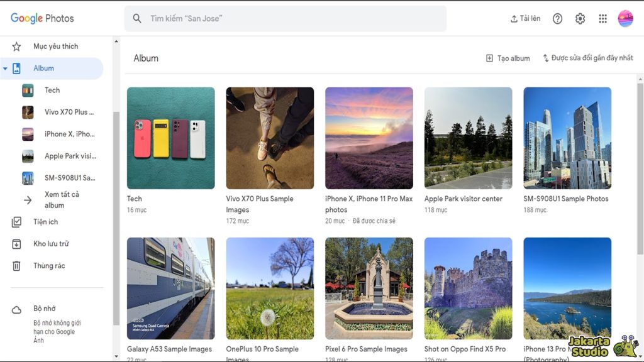Click the sort arrows icon
Image resolution: width=644 pixels, height=362 pixels.
click(545, 58)
